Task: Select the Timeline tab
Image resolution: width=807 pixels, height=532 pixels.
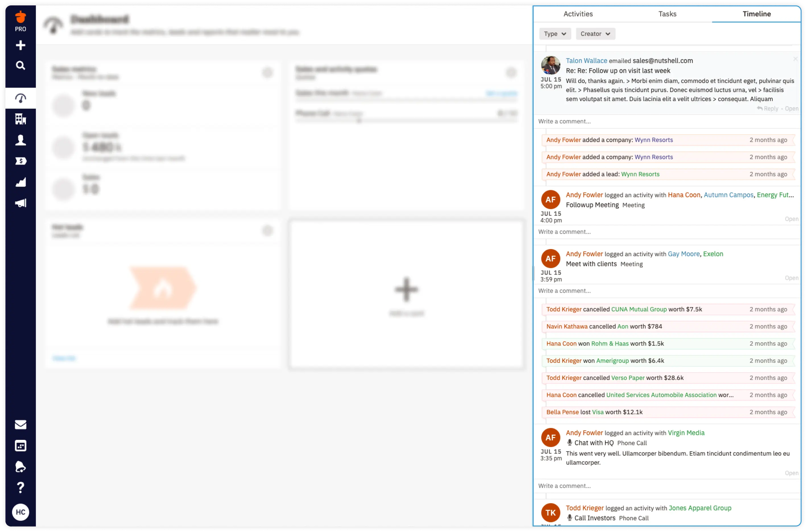Action: coord(756,14)
